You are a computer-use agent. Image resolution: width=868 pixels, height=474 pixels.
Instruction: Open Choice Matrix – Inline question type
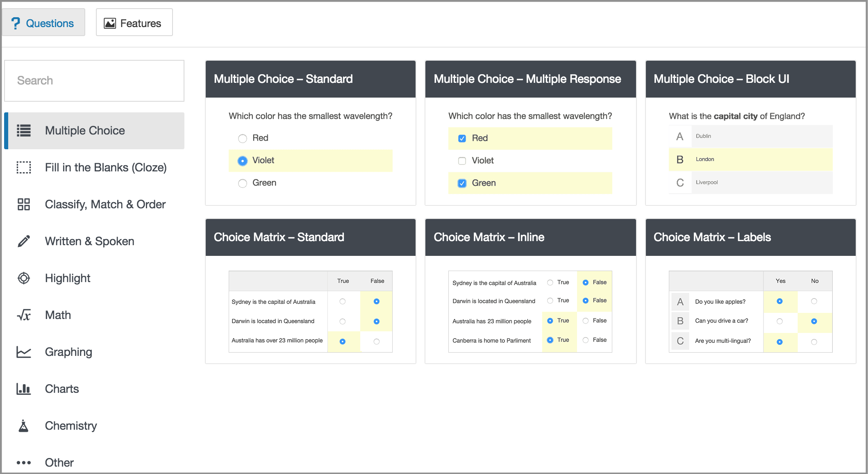[x=530, y=237]
